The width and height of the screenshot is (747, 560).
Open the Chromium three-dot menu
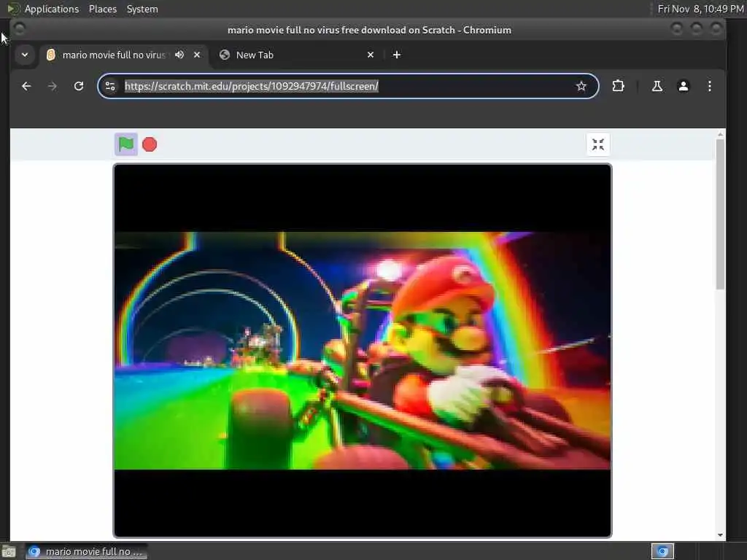coord(709,86)
